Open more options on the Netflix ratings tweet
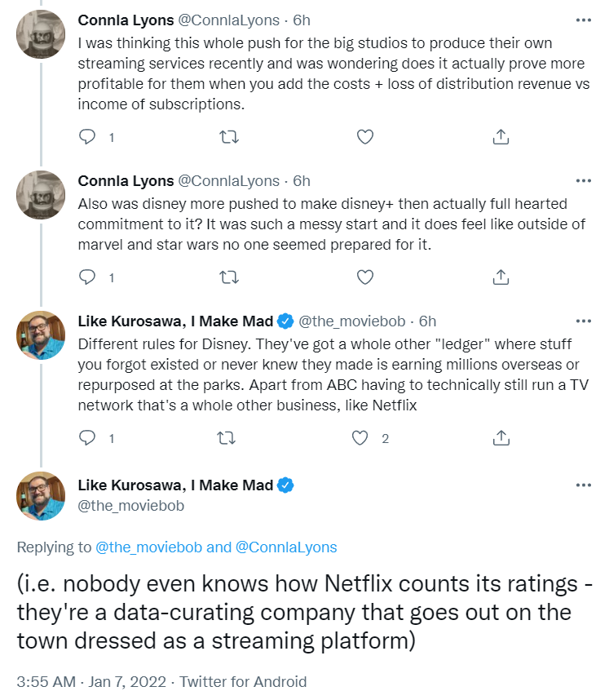The height and width of the screenshot is (700, 609). (x=583, y=485)
